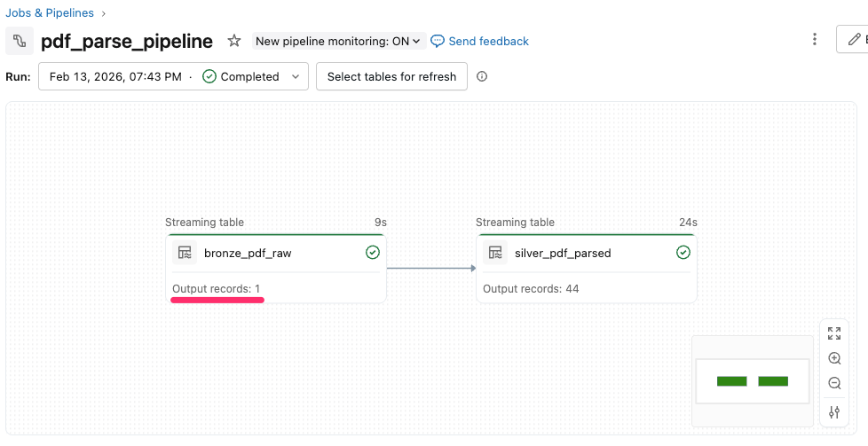The image size is (868, 446).
Task: Click the Completed status check icon in Run selector
Action: [209, 76]
